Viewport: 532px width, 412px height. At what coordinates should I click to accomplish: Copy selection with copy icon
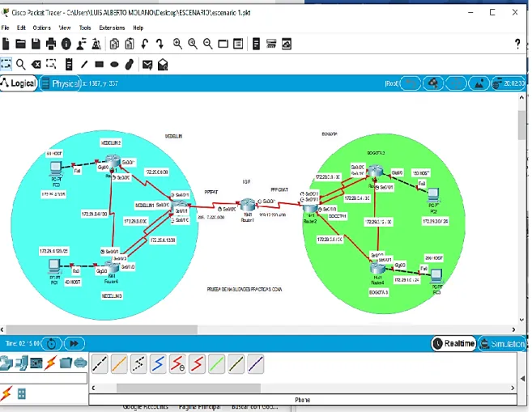click(114, 44)
